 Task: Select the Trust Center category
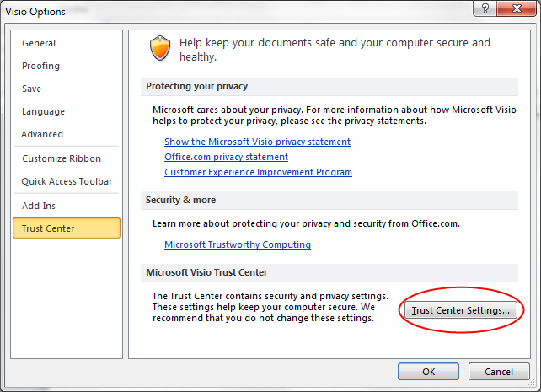[66, 228]
